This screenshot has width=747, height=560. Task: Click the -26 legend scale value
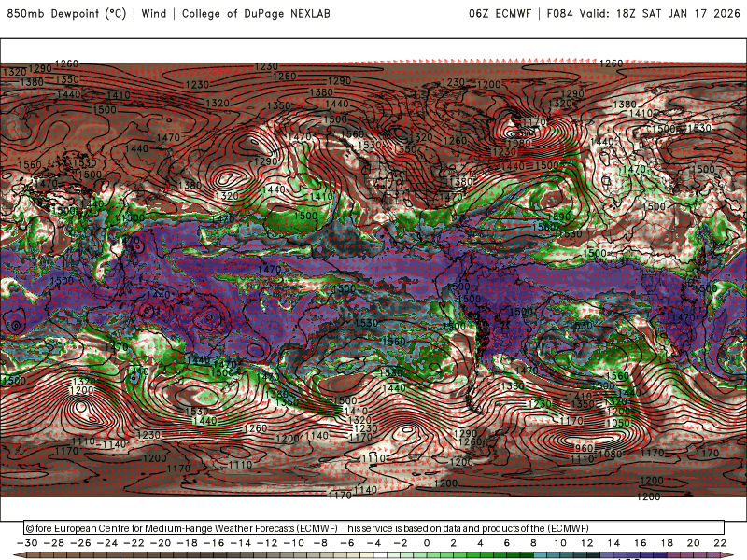pos(80,543)
